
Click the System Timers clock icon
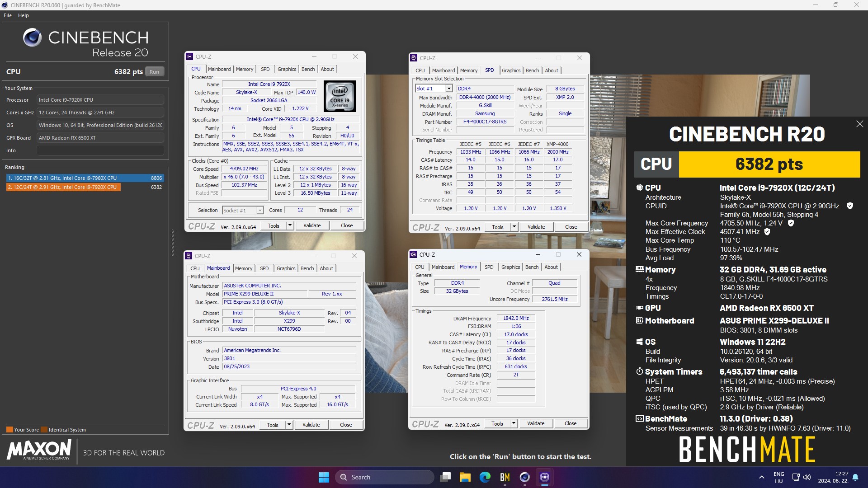point(639,371)
